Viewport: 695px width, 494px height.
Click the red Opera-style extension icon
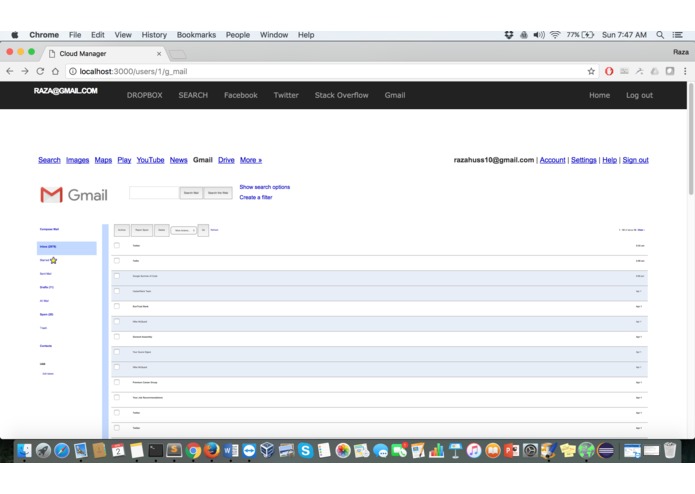click(609, 71)
